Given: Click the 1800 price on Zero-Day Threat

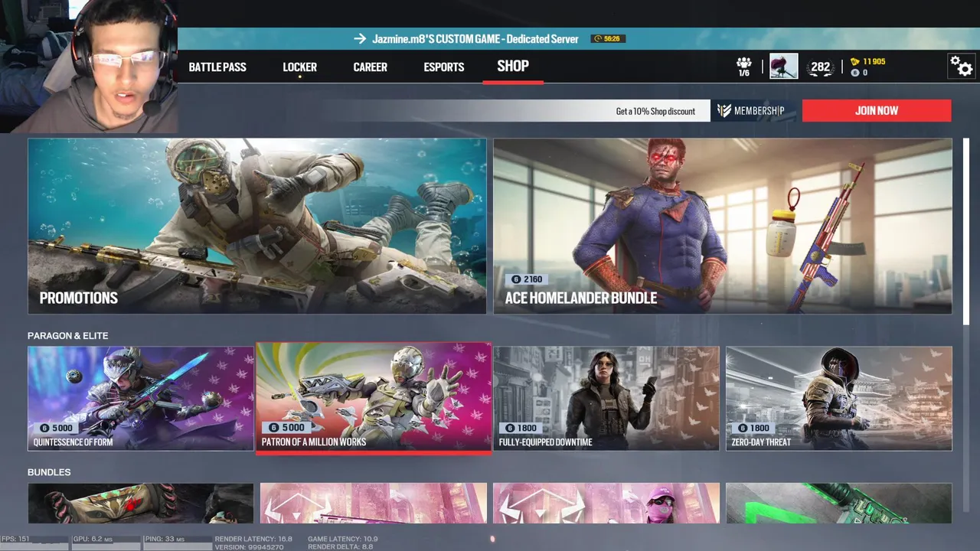Looking at the screenshot, I should point(753,428).
